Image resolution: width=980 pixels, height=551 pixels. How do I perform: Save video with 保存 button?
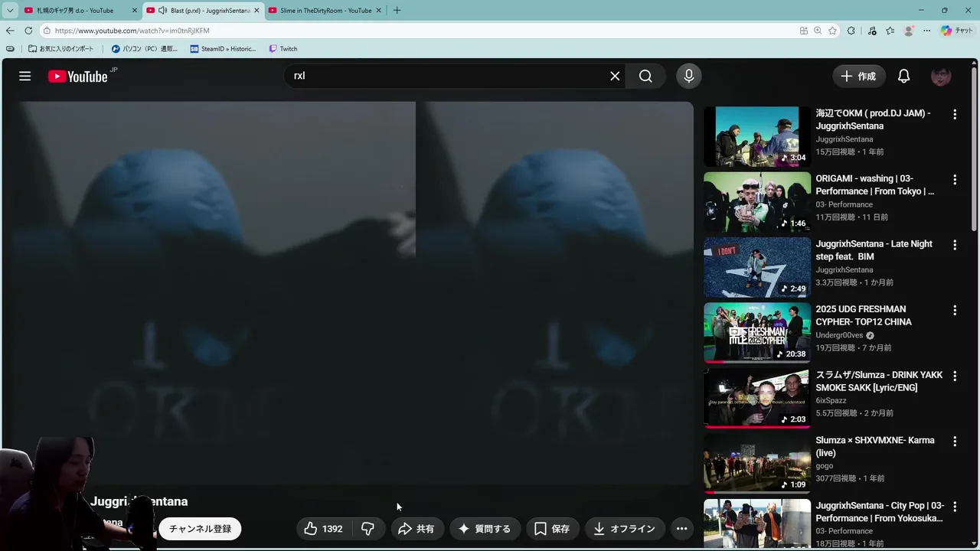[x=552, y=529]
